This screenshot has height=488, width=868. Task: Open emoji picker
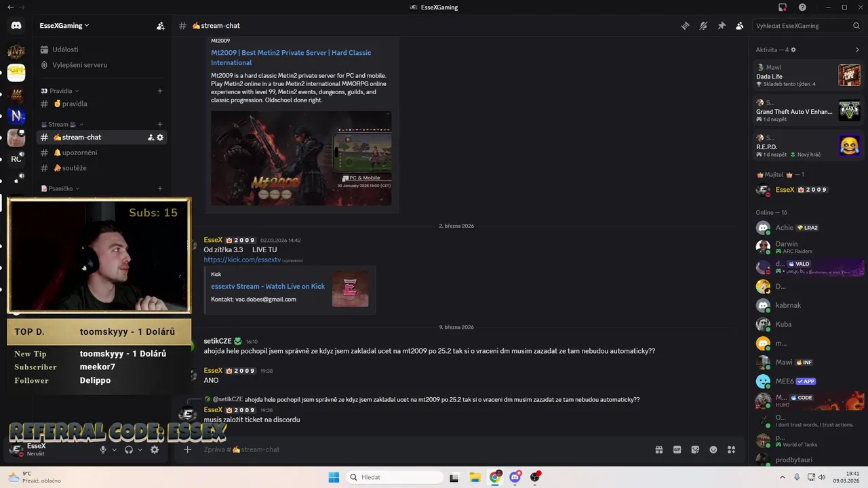tap(713, 449)
